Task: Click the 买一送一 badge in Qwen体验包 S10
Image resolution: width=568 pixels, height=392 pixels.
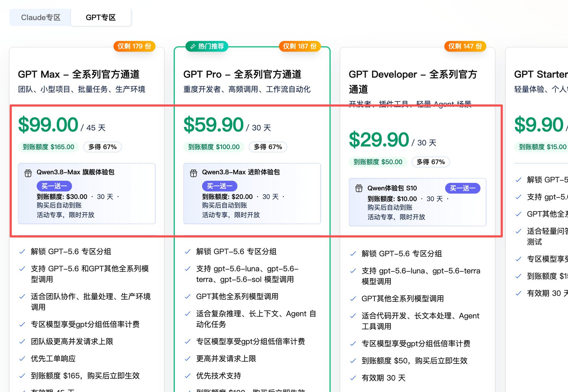Action: (463, 188)
